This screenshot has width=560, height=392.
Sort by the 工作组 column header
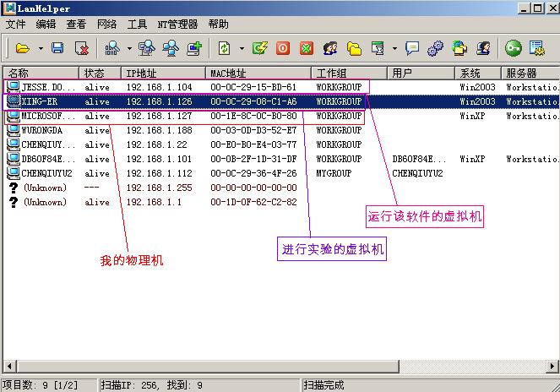pyautogui.click(x=350, y=73)
